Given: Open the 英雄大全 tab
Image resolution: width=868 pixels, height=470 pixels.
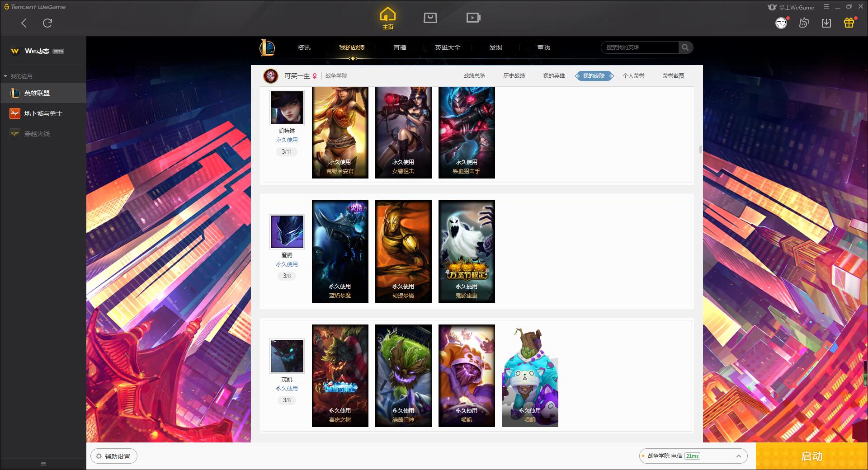Looking at the screenshot, I should 448,47.
